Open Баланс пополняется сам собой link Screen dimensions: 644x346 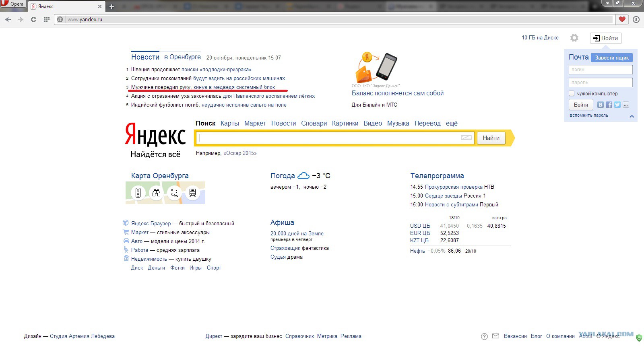pos(398,93)
